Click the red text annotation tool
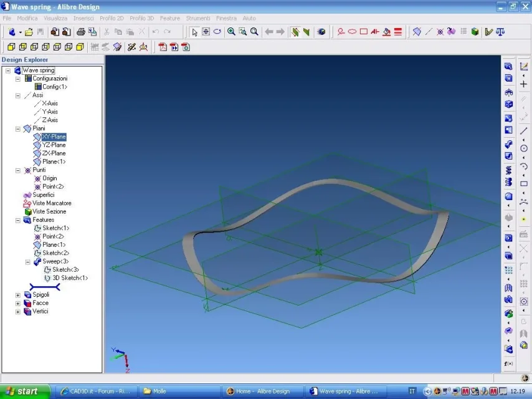Screen dimensions: 532x399 (x=375, y=32)
